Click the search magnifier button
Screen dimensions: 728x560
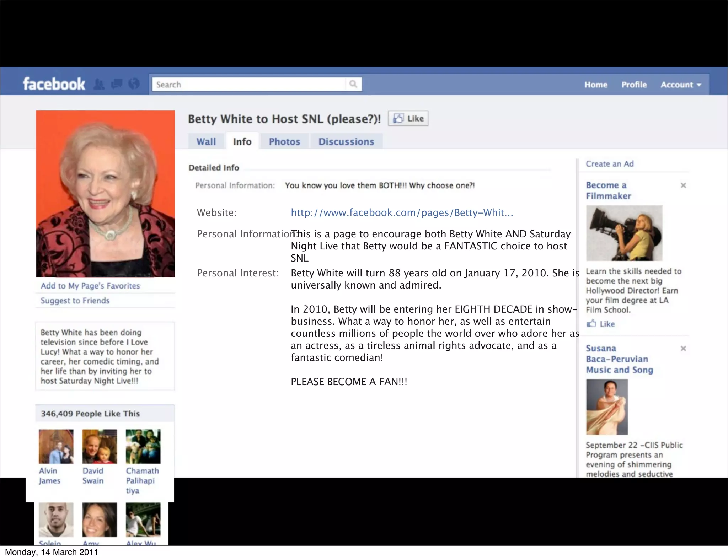(353, 84)
